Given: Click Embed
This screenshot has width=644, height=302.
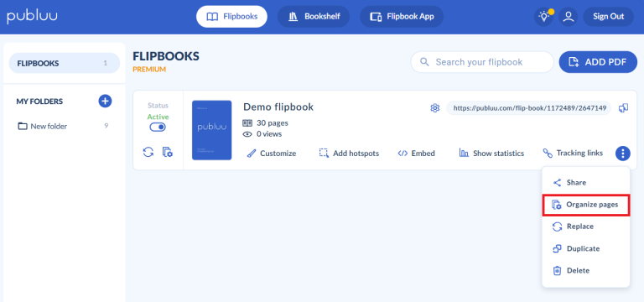Looking at the screenshot, I should (417, 154).
